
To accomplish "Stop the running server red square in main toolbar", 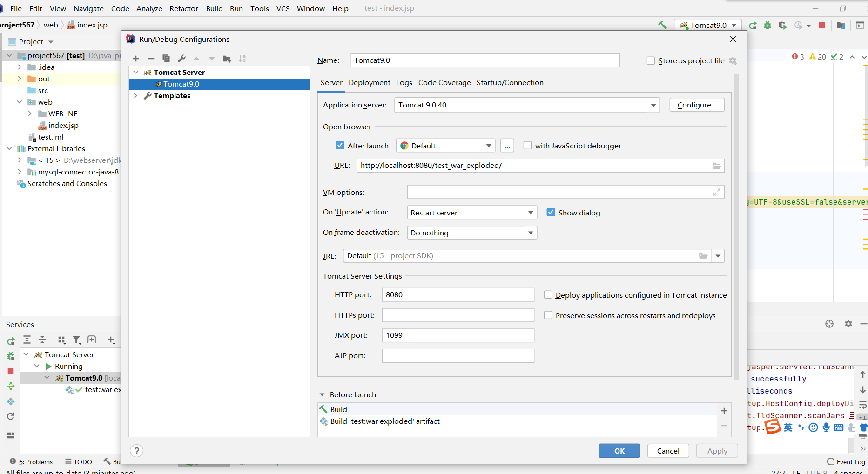I will pos(822,25).
